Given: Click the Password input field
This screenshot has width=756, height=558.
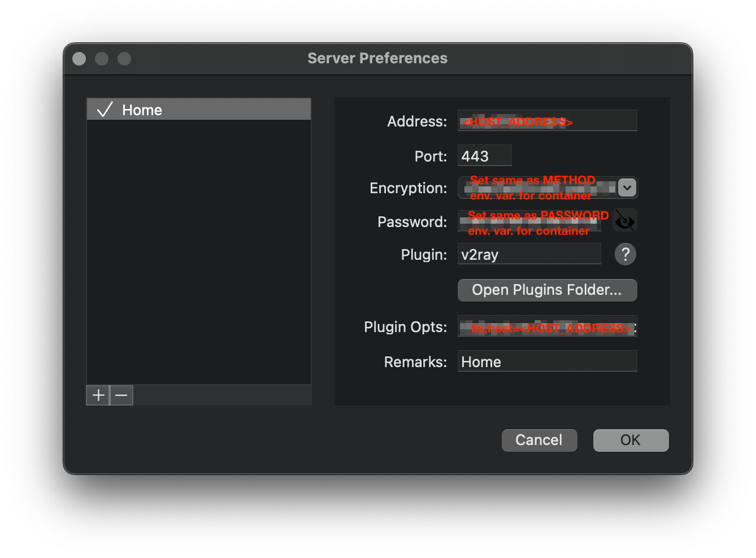Looking at the screenshot, I should (x=529, y=221).
